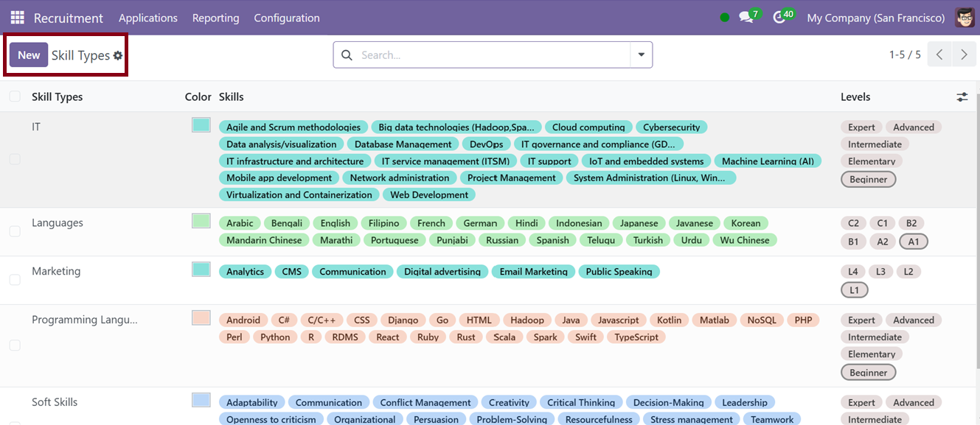Click the Levels column header

(x=855, y=96)
